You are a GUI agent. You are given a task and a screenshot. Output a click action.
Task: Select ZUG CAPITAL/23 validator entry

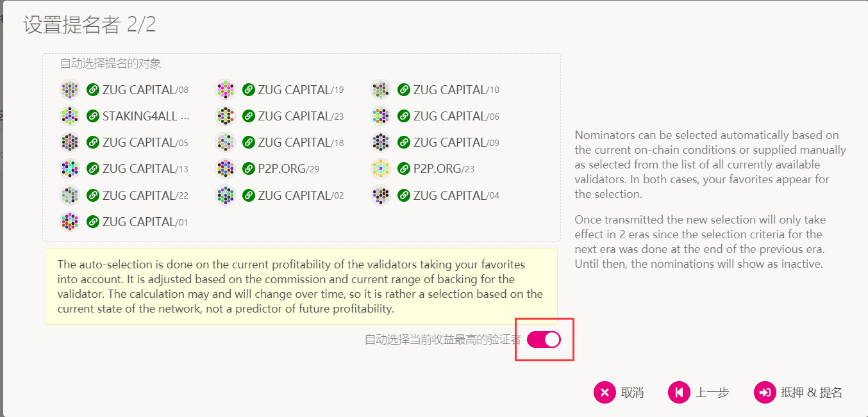301,116
